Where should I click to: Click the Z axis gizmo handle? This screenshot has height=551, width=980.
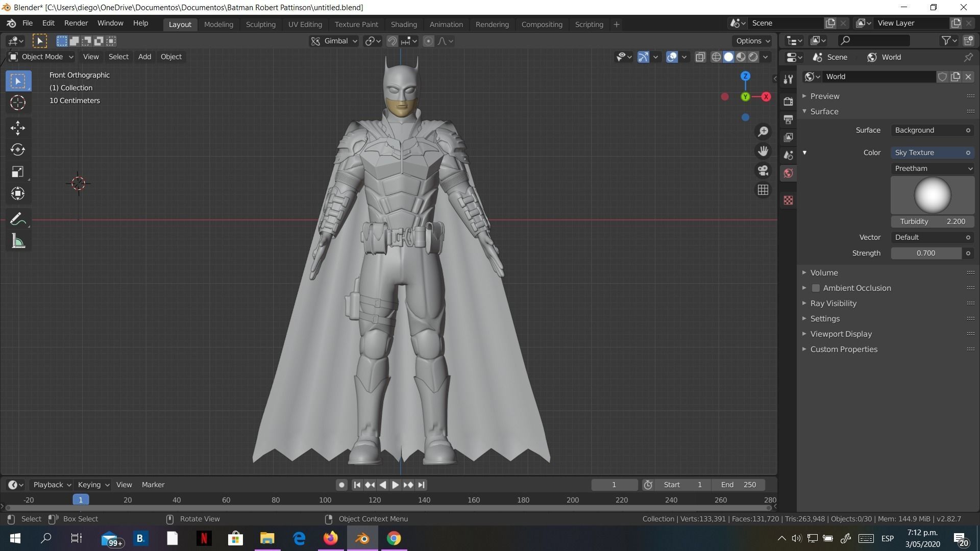pos(745,76)
